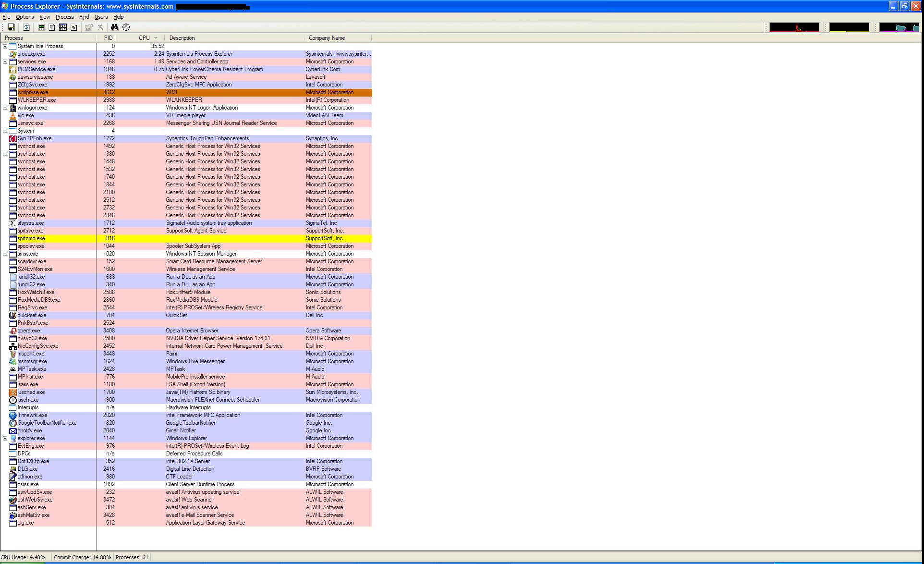The width and height of the screenshot is (924, 564).
Task: Click the Synaptics icon beside SynTPEnh.exe
Action: tap(13, 138)
